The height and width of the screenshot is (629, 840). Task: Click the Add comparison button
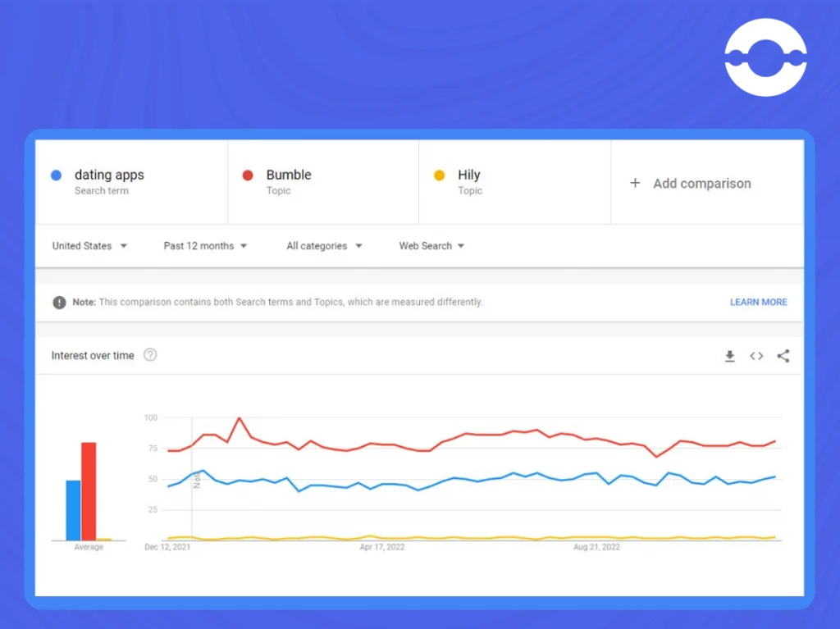coord(707,183)
